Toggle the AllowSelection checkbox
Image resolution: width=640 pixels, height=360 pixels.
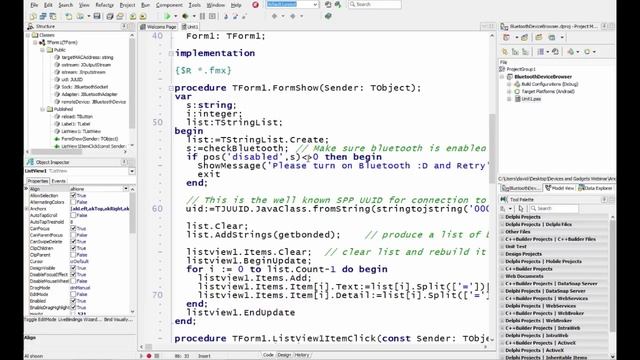[73, 196]
